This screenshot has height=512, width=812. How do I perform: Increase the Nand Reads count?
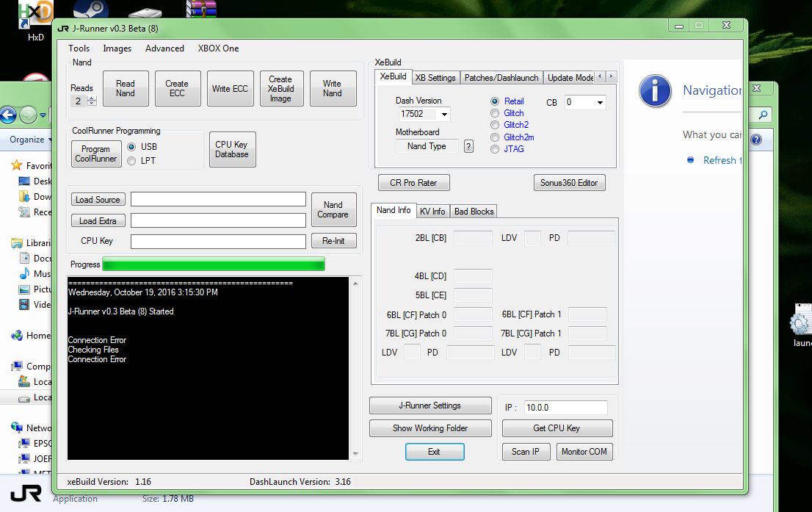[x=92, y=98]
